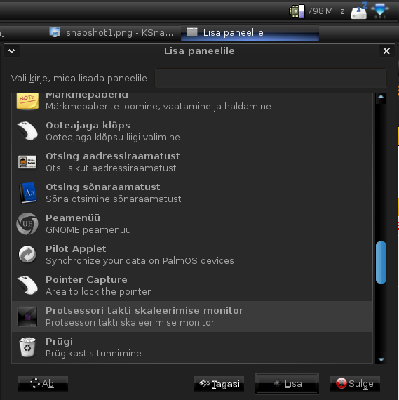Click the 'Area to lock the pointer' description
This screenshot has width=399, height=400.
coord(98,292)
